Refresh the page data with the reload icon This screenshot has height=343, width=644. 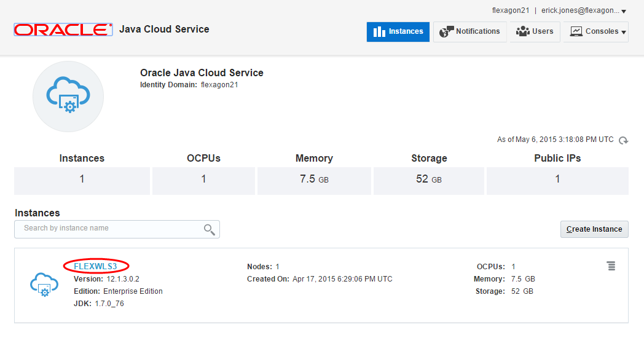pos(624,141)
